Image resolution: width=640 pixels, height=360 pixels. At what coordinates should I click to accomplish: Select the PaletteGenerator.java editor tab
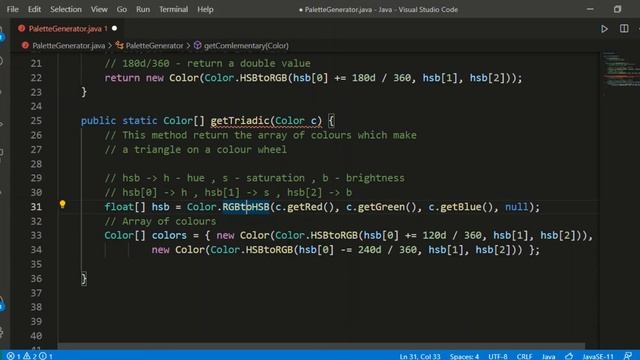[67, 29]
